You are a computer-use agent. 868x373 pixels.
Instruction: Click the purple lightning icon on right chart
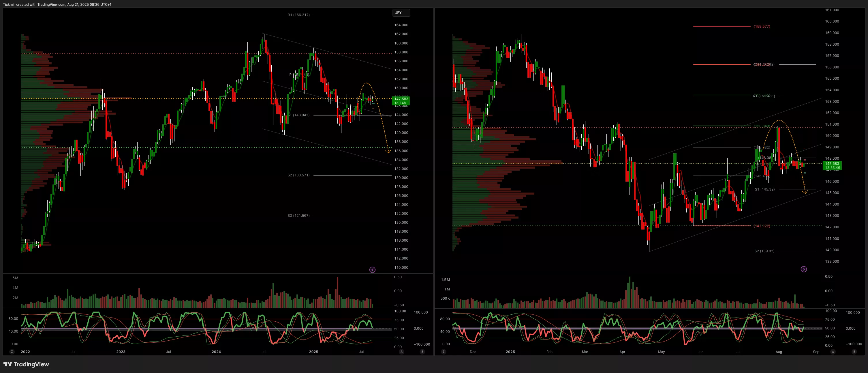pyautogui.click(x=804, y=269)
